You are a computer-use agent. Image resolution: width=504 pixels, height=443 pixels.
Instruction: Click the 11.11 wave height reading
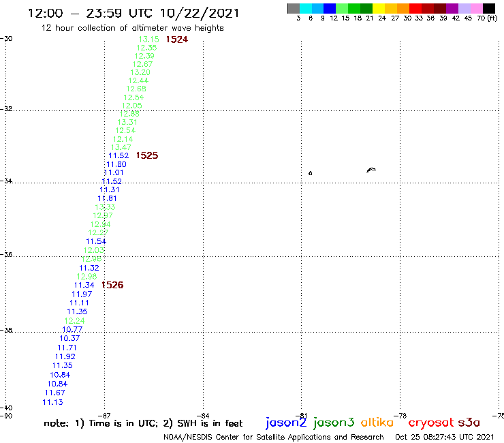pyautogui.click(x=80, y=303)
